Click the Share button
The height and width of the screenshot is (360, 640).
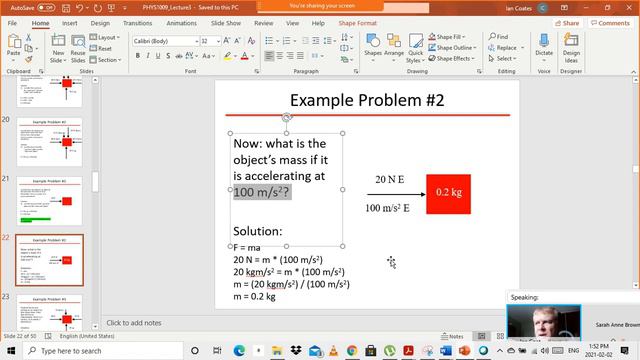[x=567, y=23]
